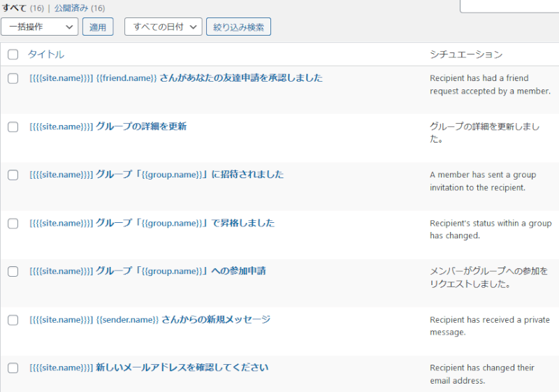The image size is (559, 392).
Task: Select text 'Recipient has received a private message'
Action: [x=490, y=326]
